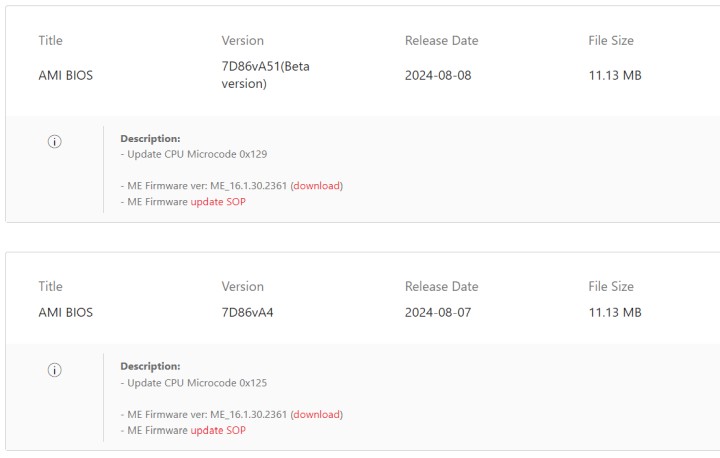
Task: Click the Update CPU Microcode 0x129 line
Action: click(x=196, y=154)
